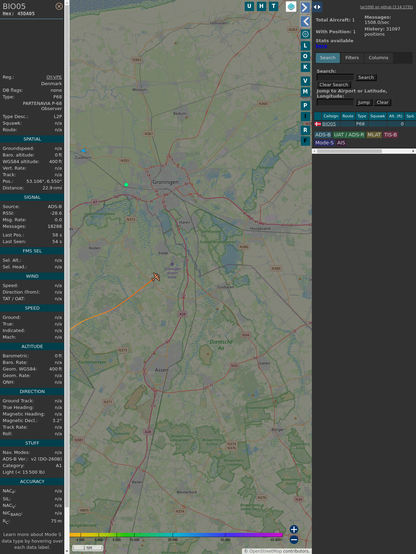416x554 pixels.
Task: Zoom in with the plus button
Action: coord(294,529)
